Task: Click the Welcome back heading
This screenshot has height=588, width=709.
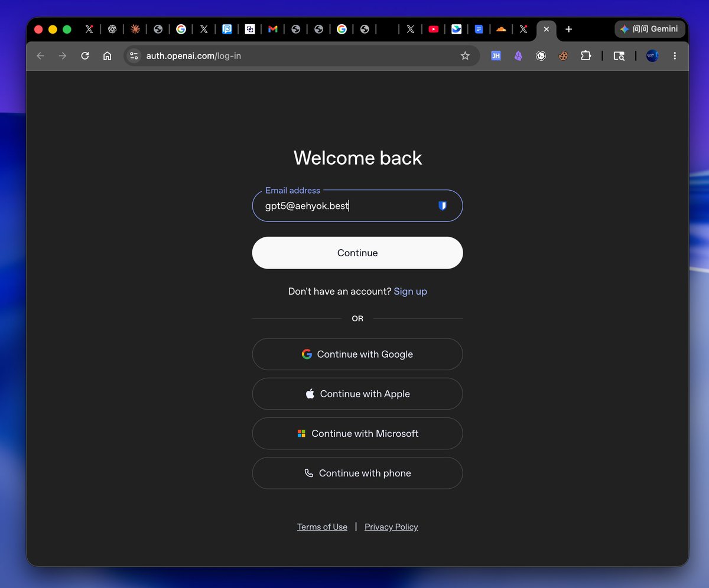Action: 357,158
